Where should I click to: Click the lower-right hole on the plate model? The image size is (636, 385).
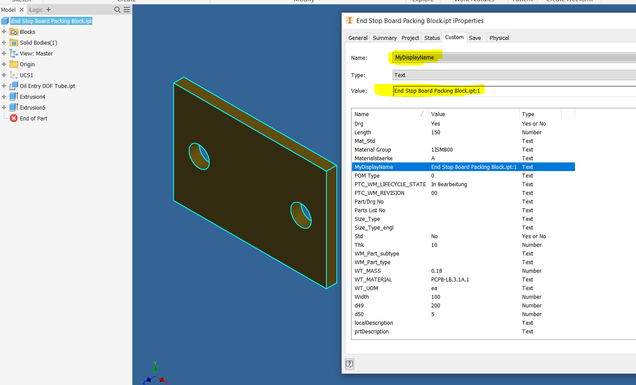[x=301, y=215]
